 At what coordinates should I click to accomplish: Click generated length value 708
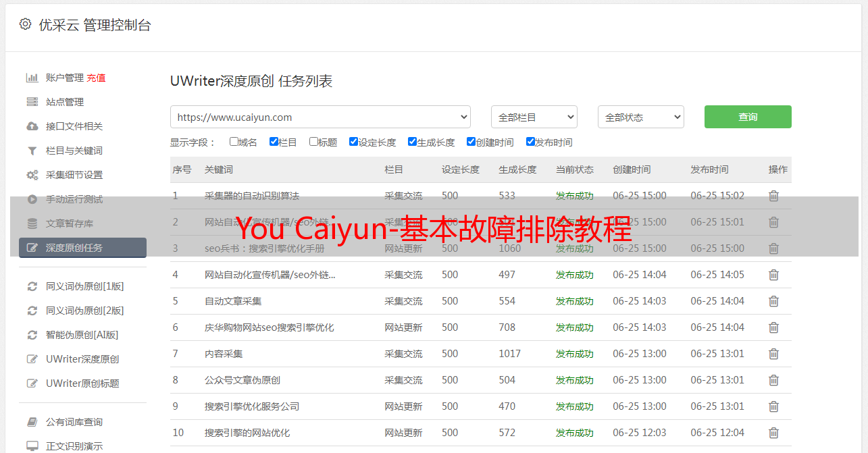pos(507,327)
